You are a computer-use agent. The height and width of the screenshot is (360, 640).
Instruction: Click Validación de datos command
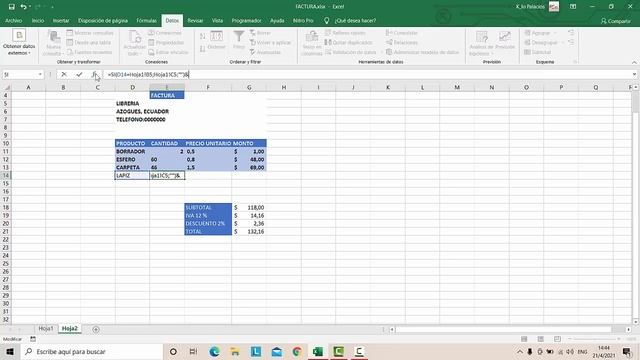click(x=351, y=52)
